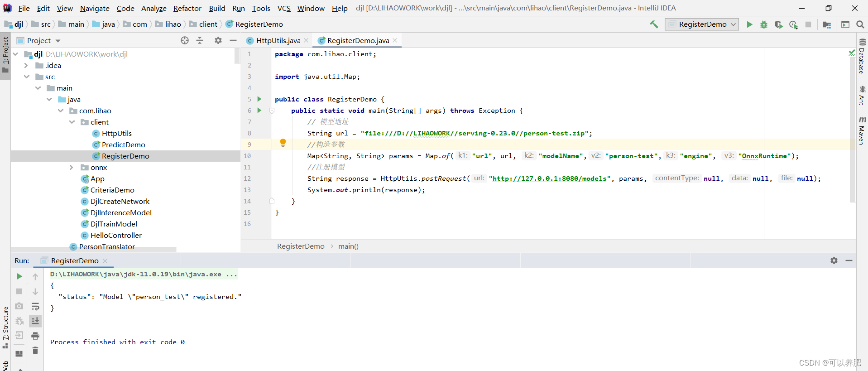
Task: Start debugging with the green bug icon
Action: click(764, 24)
